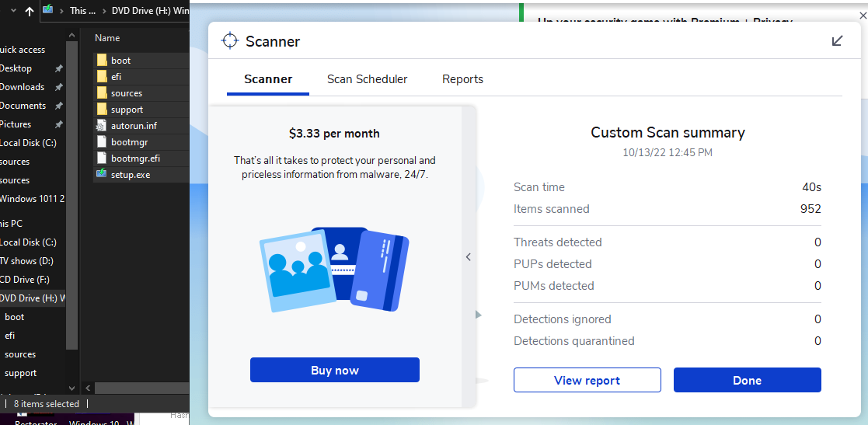The image size is (868, 425).
Task: Collapse the Scanner window with the arrow icon
Action: 837,41
